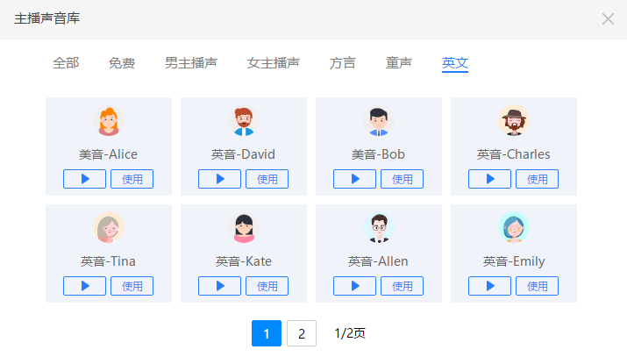The width and height of the screenshot is (627, 364).
Task: Click the 美音-Bob name label
Action: pyautogui.click(x=378, y=154)
